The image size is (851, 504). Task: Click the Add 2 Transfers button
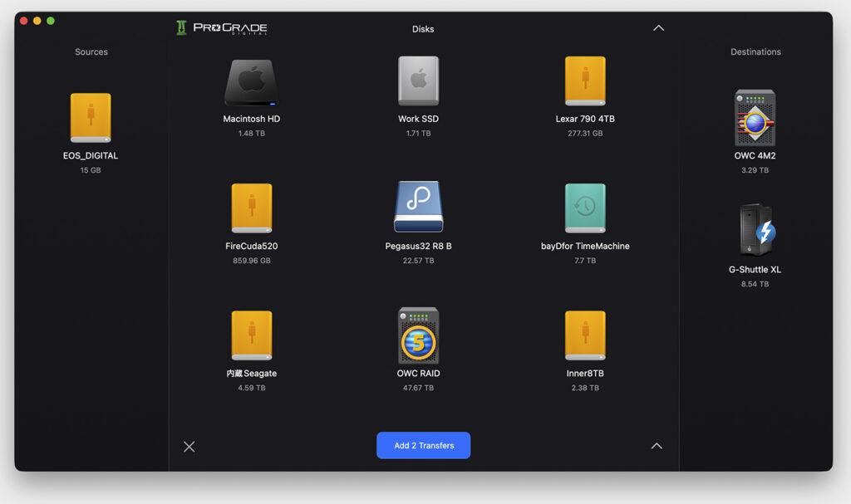tap(424, 445)
